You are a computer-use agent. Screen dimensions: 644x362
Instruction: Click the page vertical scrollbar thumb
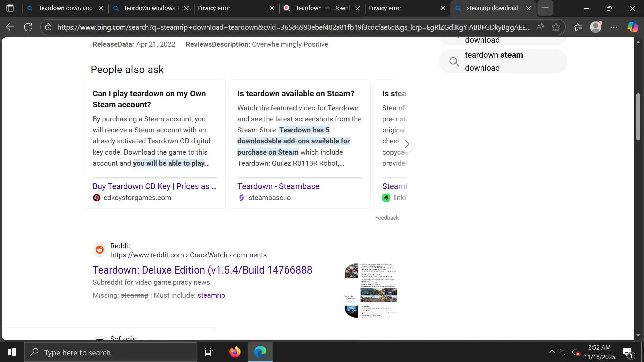tap(638, 117)
